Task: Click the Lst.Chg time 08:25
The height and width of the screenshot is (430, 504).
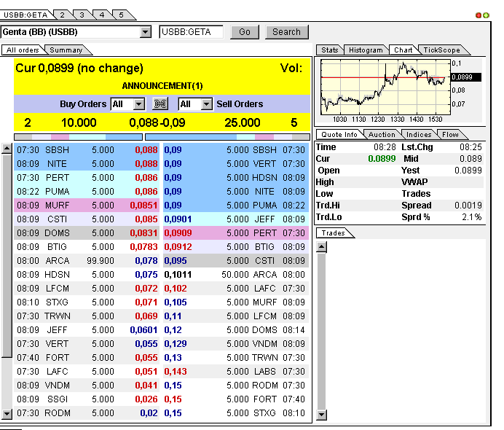Action: (470, 147)
